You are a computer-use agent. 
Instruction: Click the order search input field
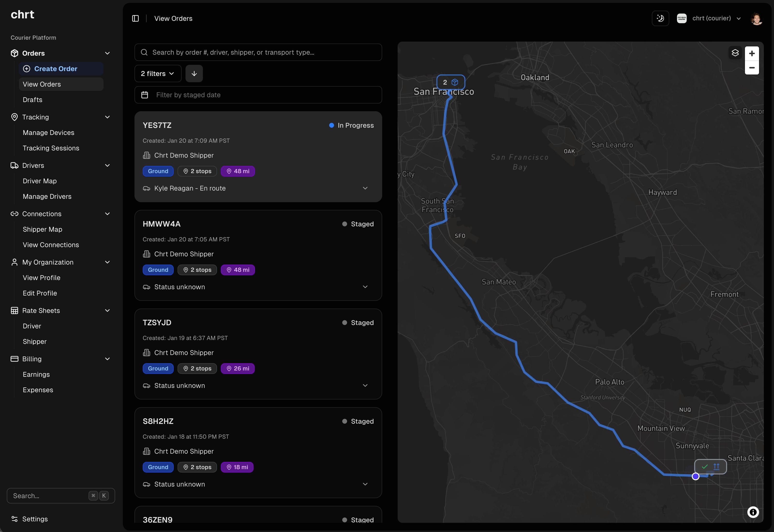258,52
